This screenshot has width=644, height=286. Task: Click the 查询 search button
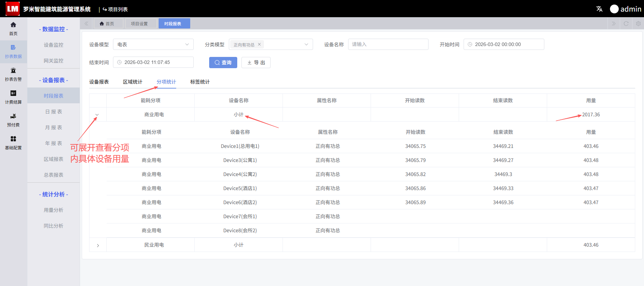pos(223,63)
